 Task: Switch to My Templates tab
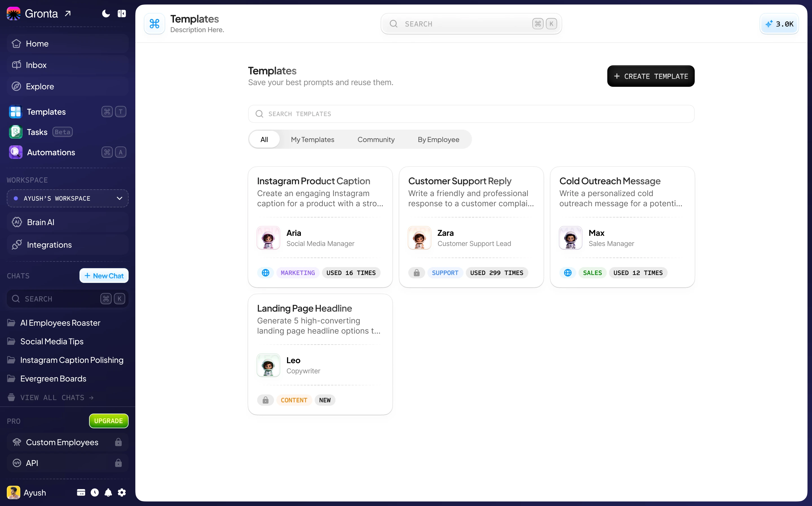point(312,139)
